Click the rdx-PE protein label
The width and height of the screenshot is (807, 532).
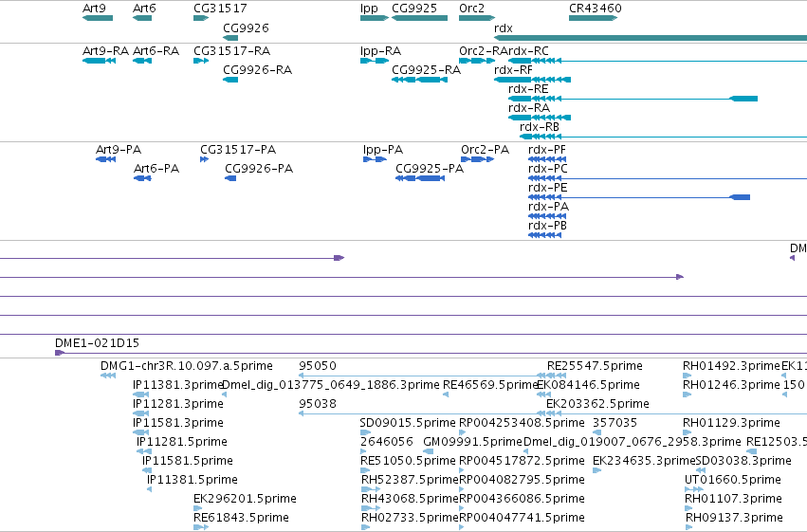pyautogui.click(x=548, y=188)
